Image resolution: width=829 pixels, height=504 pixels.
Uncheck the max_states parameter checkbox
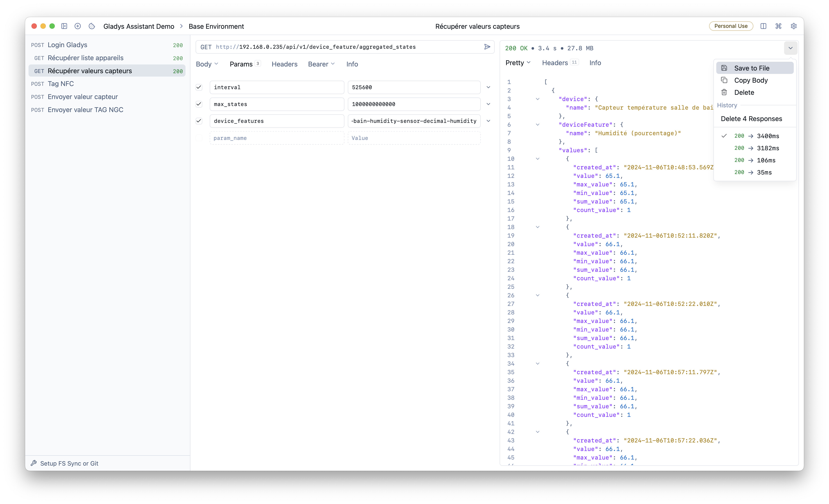(199, 104)
